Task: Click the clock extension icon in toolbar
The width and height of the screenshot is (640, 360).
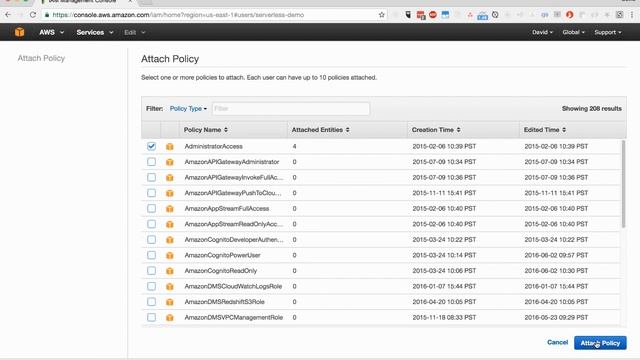Action: click(495, 15)
